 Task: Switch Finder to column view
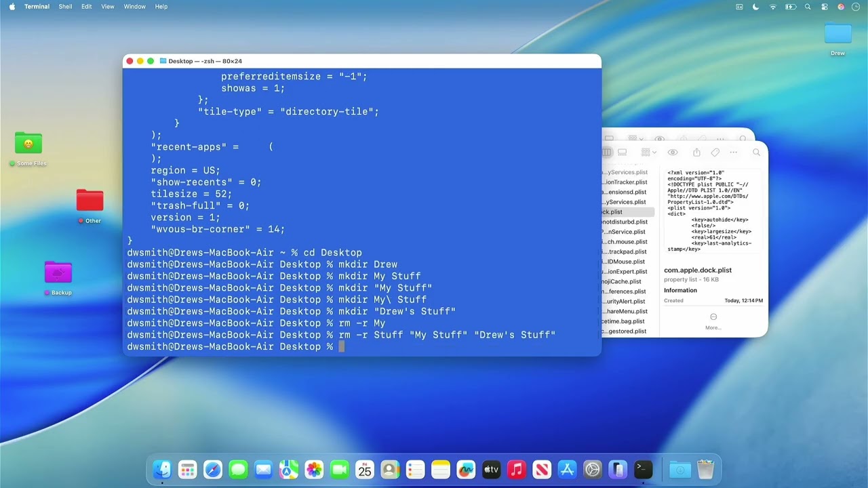click(x=607, y=152)
